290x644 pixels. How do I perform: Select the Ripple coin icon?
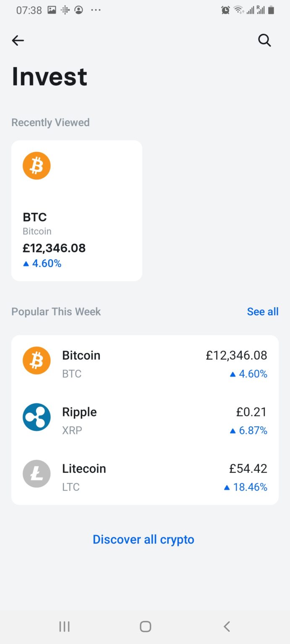tap(37, 417)
